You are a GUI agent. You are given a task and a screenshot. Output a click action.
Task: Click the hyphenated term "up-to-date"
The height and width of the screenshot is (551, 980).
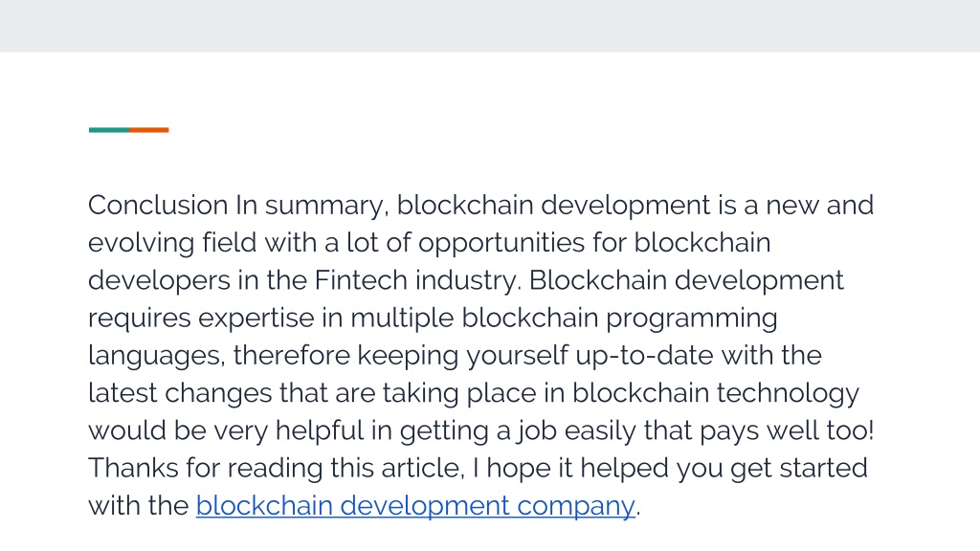pyautogui.click(x=644, y=356)
